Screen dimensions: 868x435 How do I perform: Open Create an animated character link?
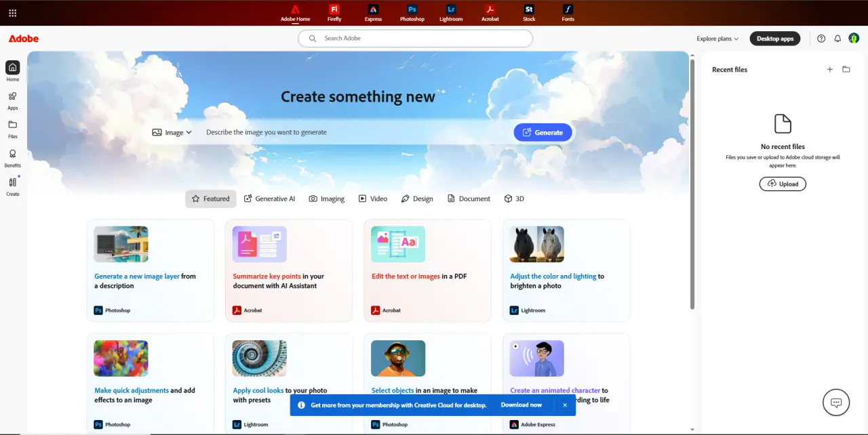coord(555,390)
